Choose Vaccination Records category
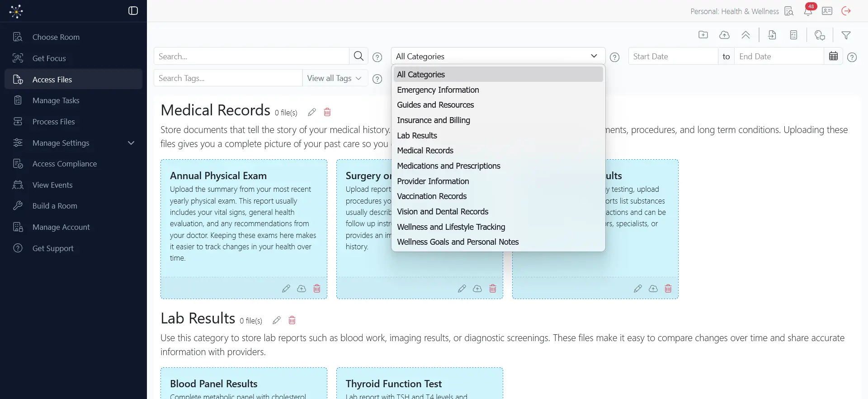Viewport: 868px width, 399px height. [x=498, y=196]
